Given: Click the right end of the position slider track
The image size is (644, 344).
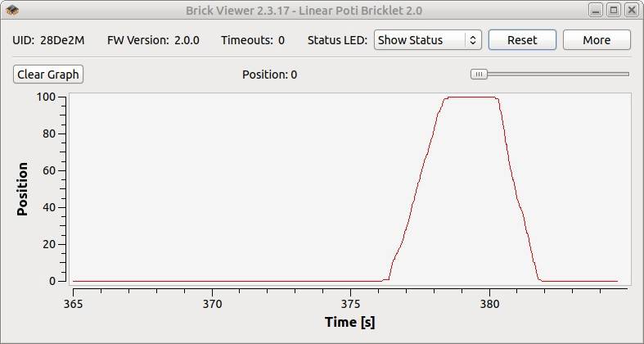Looking at the screenshot, I should (625, 75).
